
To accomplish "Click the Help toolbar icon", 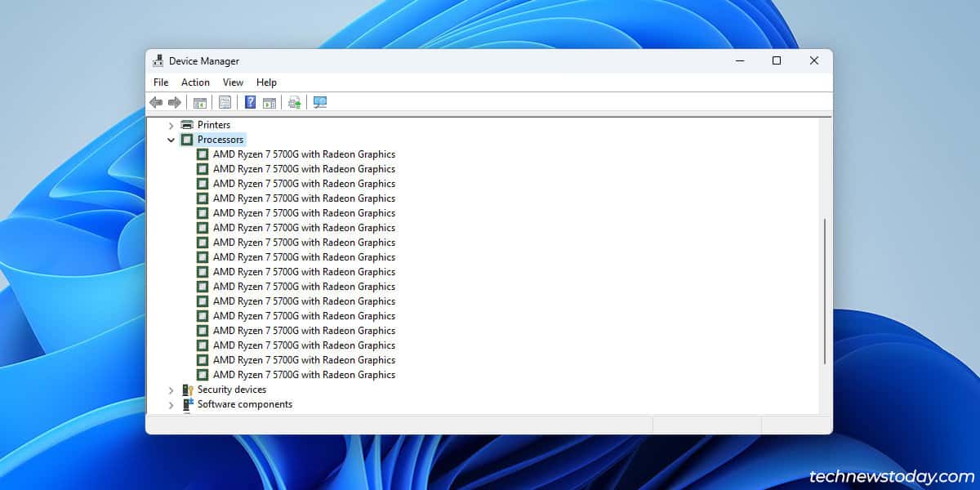I will (x=249, y=101).
